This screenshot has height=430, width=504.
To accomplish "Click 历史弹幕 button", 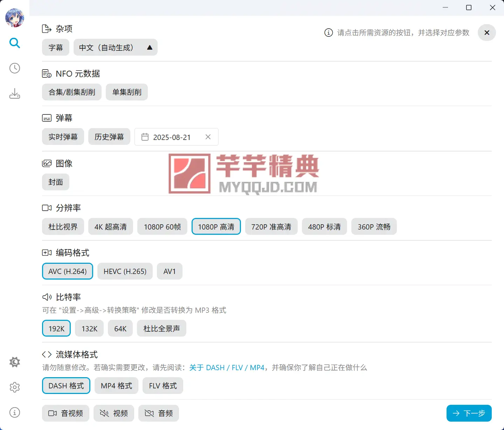I will pos(109,136).
